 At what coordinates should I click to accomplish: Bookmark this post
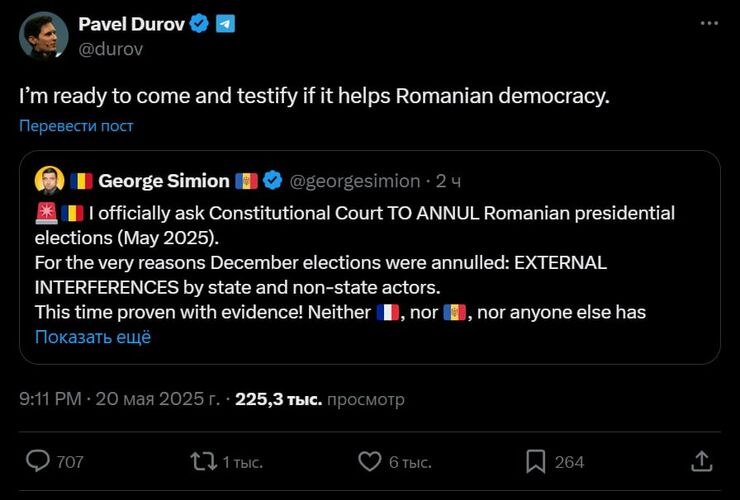click(536, 461)
